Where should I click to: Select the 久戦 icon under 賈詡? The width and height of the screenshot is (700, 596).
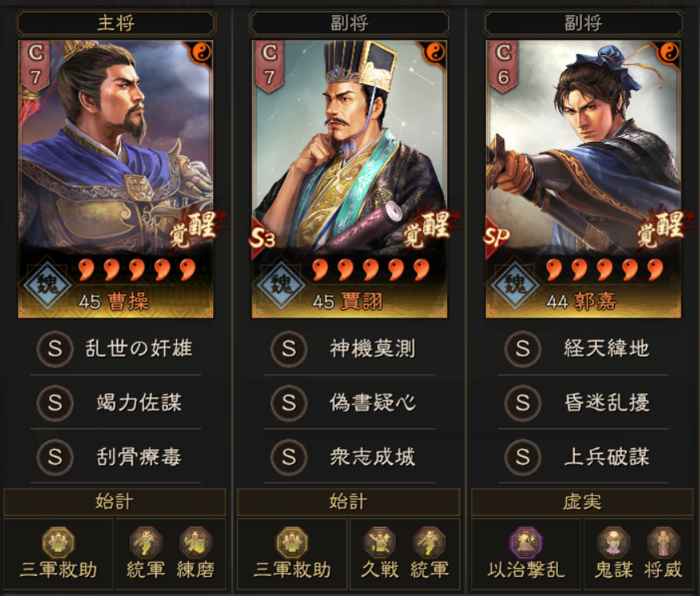tap(379, 543)
